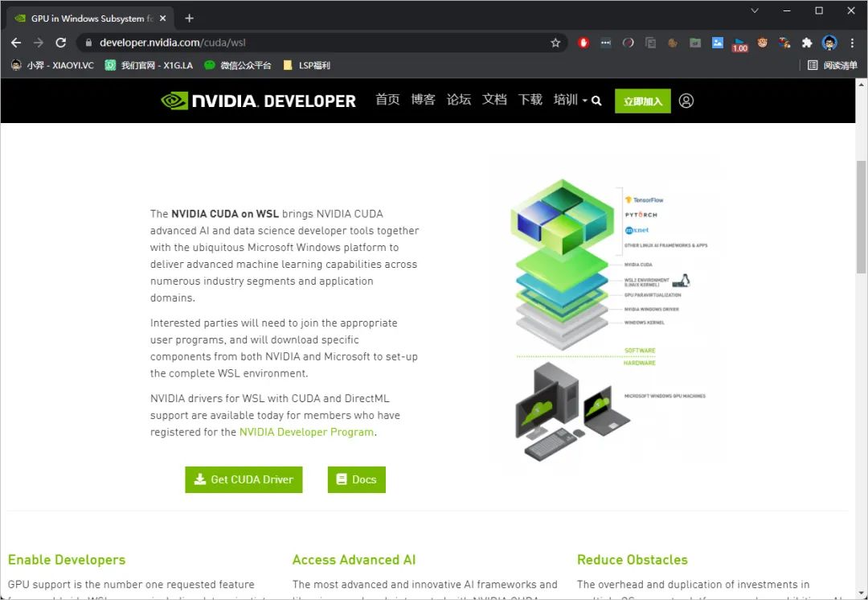Click the Get CUDA Driver button
The image size is (868, 600).
point(244,480)
